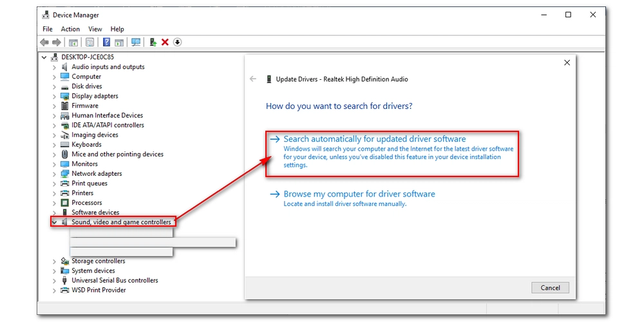The width and height of the screenshot is (644, 322).
Task: Expand the Storage controllers chevron
Action: (54, 261)
